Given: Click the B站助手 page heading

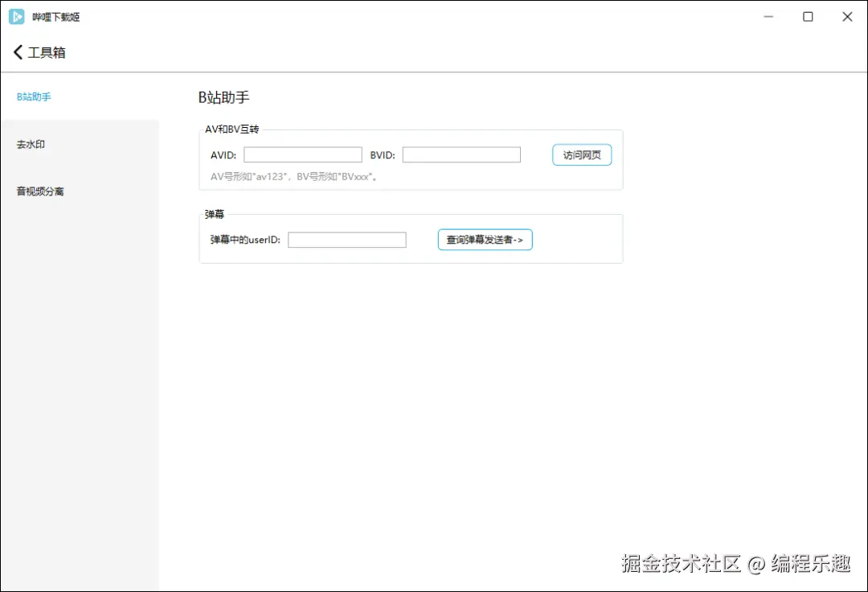Looking at the screenshot, I should tap(223, 97).
